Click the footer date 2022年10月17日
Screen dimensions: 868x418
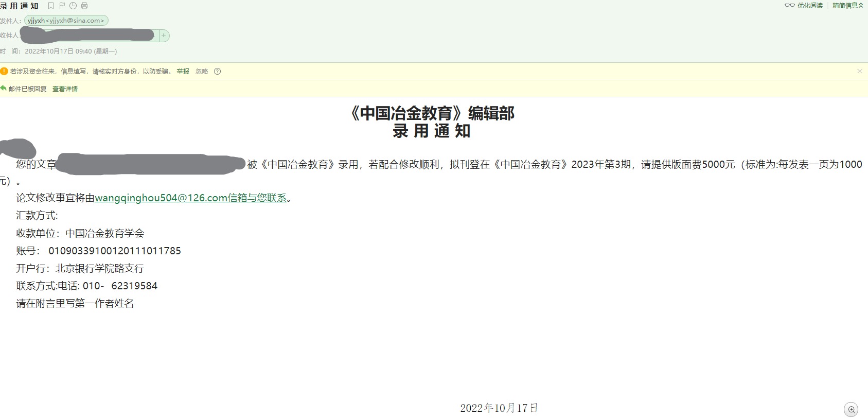tap(499, 408)
